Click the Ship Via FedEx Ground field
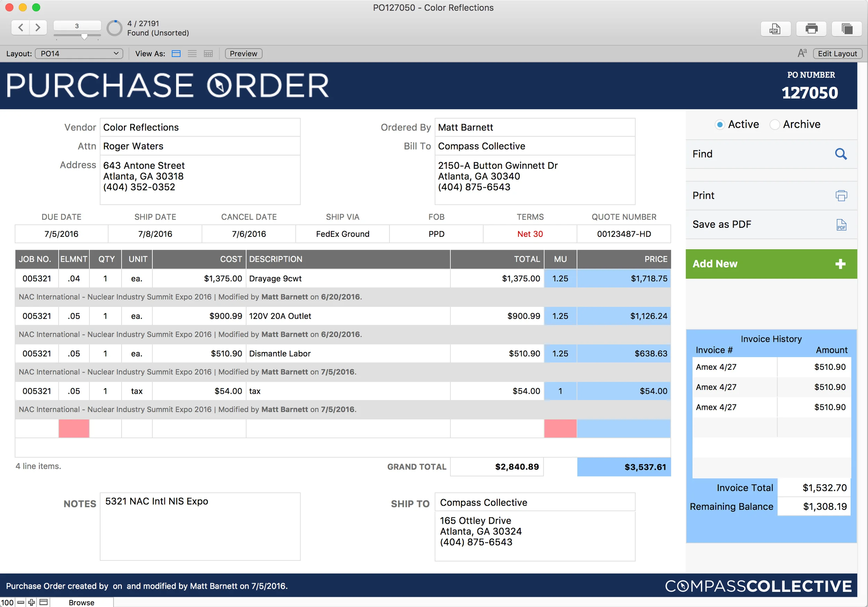868x607 pixels. tap(342, 234)
